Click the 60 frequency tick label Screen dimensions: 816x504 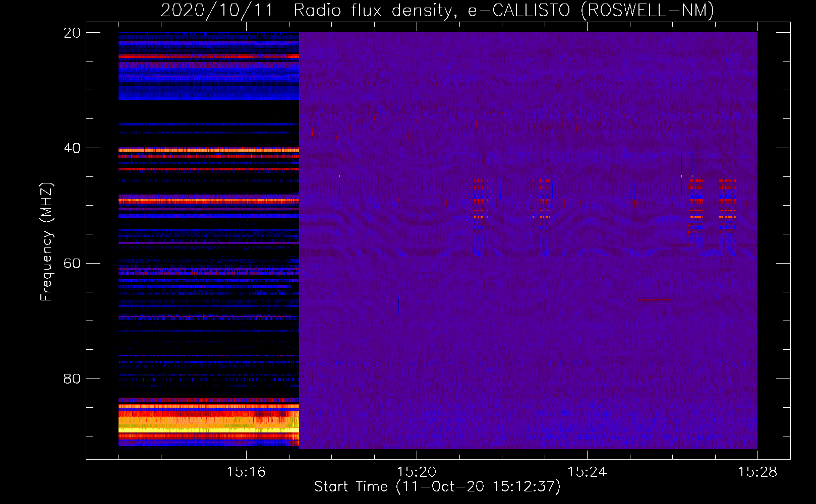(72, 264)
